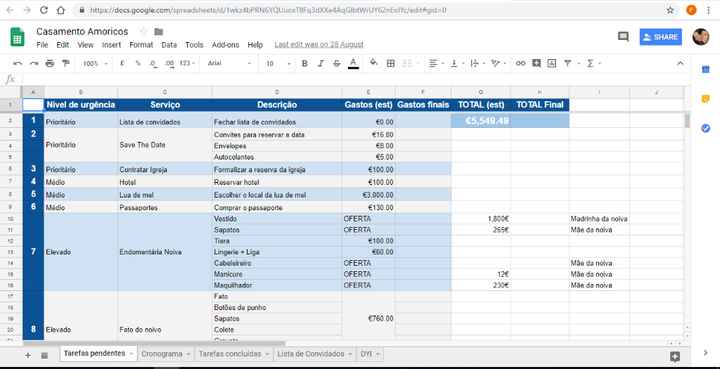Add a new sheet with the plus icon
Screen dimensions: 720x369
(28, 355)
